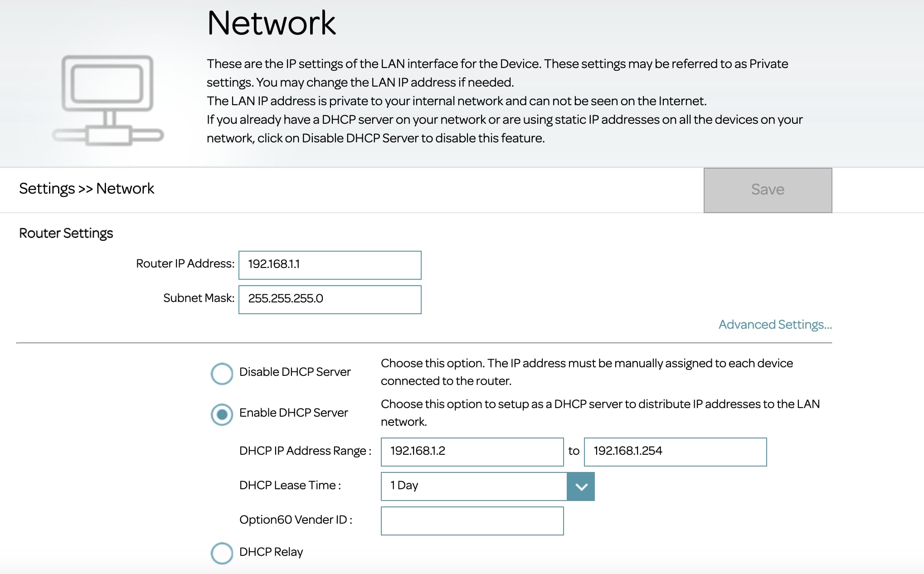Open the DHCP Lease Time dropdown arrow
The height and width of the screenshot is (574, 924).
point(581,486)
